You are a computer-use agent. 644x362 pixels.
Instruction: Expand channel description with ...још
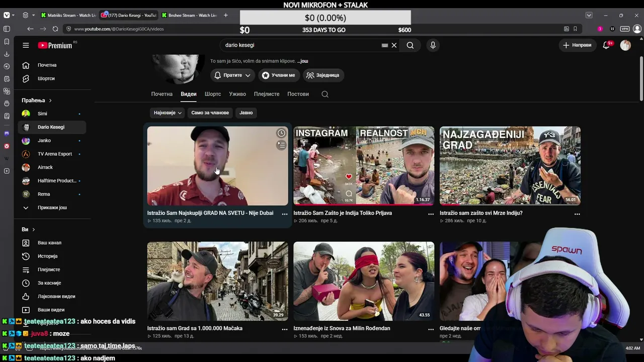pos(302,61)
